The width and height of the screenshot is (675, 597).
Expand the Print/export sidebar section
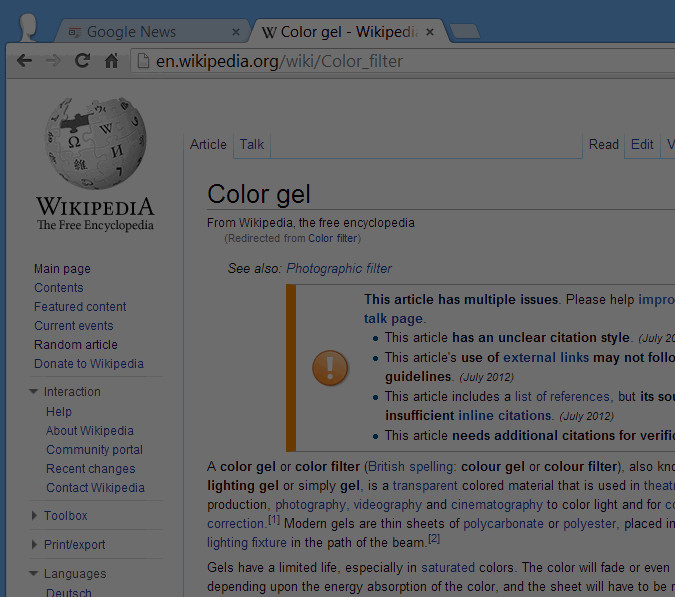coord(34,544)
